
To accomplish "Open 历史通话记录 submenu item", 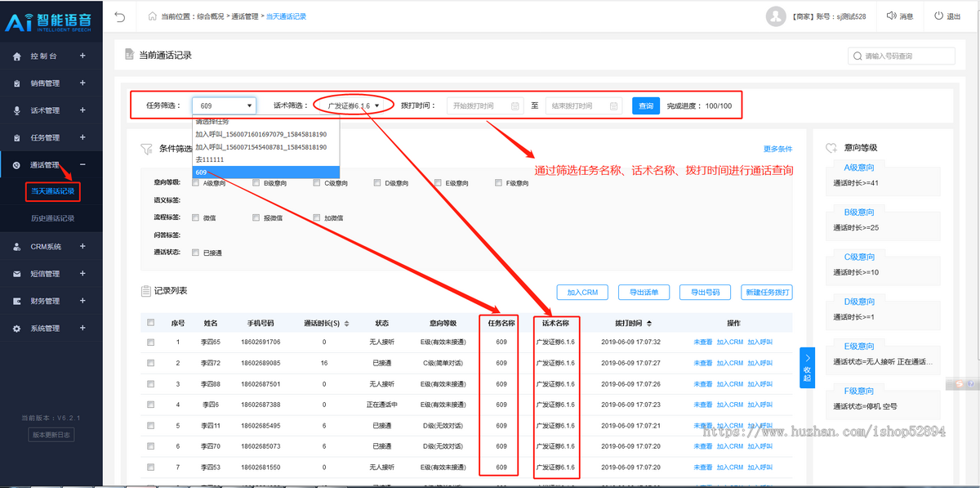I will click(x=53, y=218).
